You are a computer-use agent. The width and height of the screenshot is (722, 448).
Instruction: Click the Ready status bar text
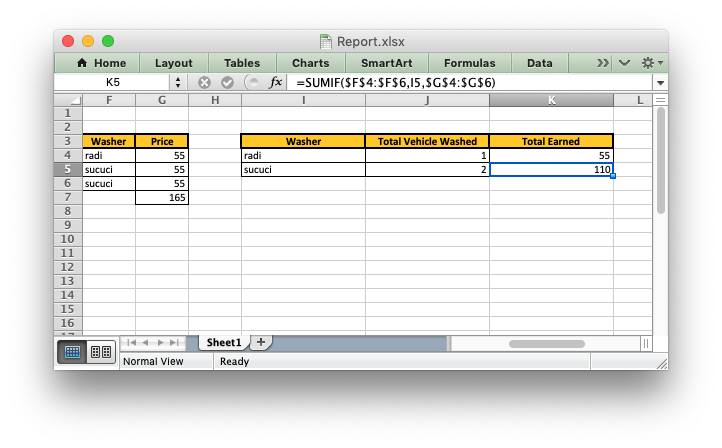click(234, 362)
